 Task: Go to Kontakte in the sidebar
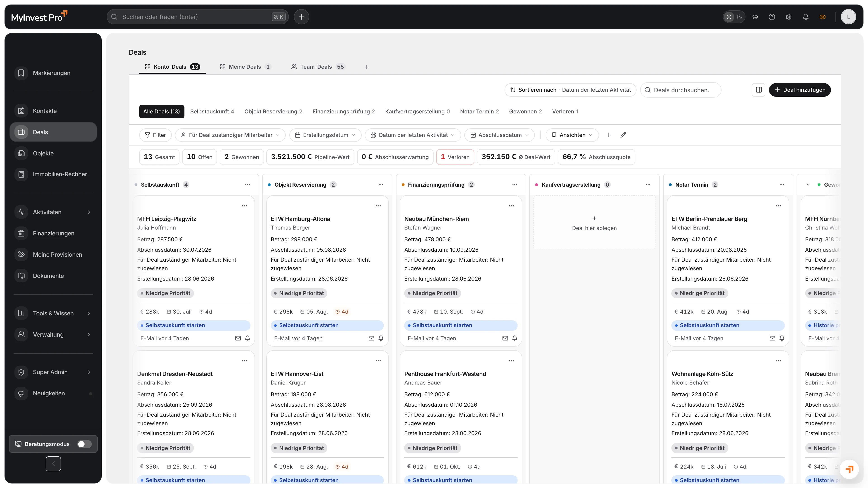(53, 111)
